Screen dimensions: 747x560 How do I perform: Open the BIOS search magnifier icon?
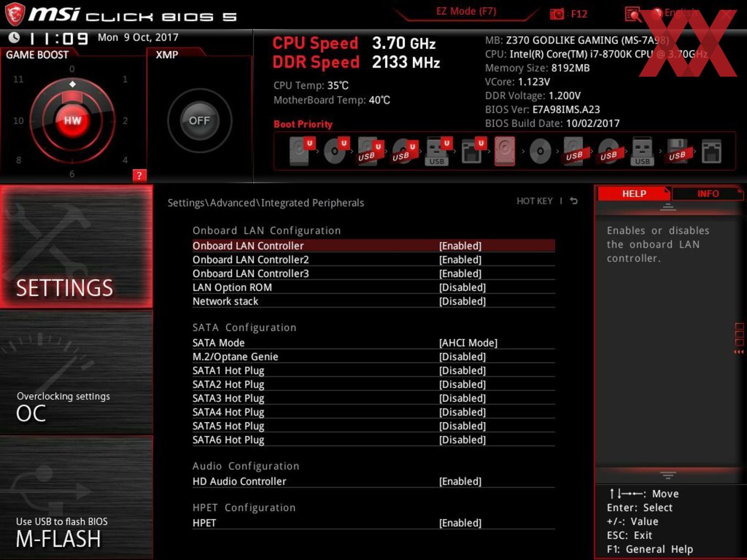tap(633, 14)
